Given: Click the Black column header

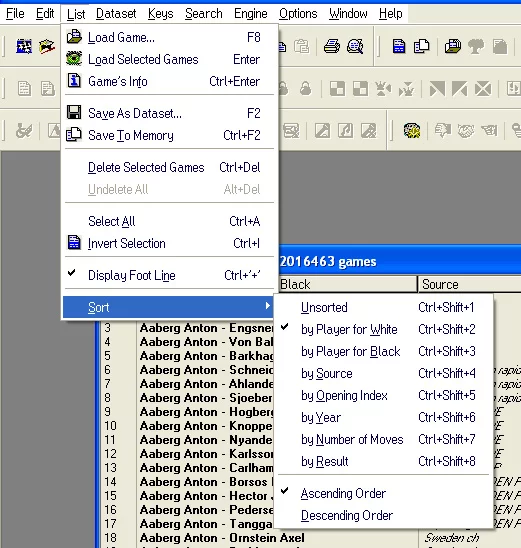Looking at the screenshot, I should pos(348,284).
